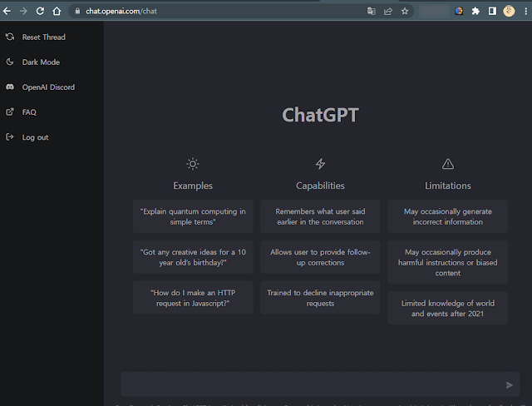Click the share page icon
532x406 pixels.
(x=388, y=11)
